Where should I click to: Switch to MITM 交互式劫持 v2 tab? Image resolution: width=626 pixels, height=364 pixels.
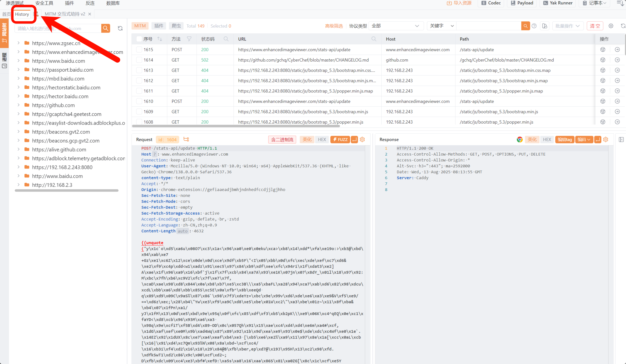[x=65, y=14]
